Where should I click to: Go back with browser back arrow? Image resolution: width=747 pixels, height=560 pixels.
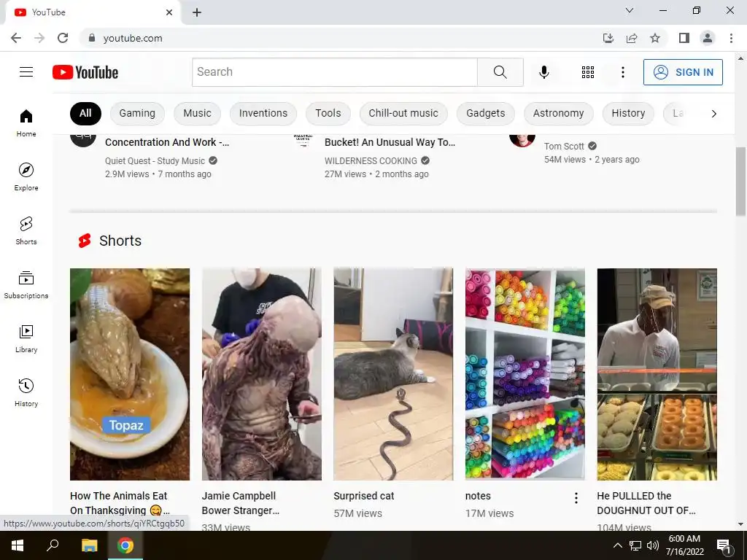pos(16,38)
